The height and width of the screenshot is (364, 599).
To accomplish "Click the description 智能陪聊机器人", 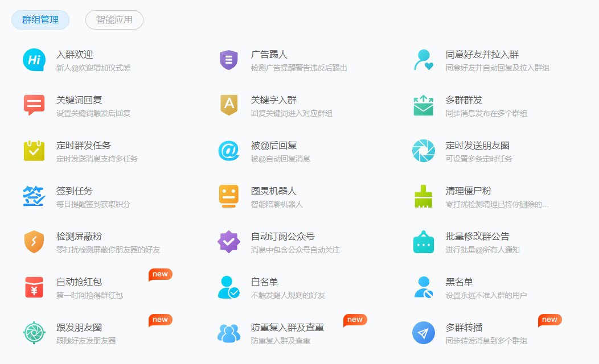I will 277,204.
